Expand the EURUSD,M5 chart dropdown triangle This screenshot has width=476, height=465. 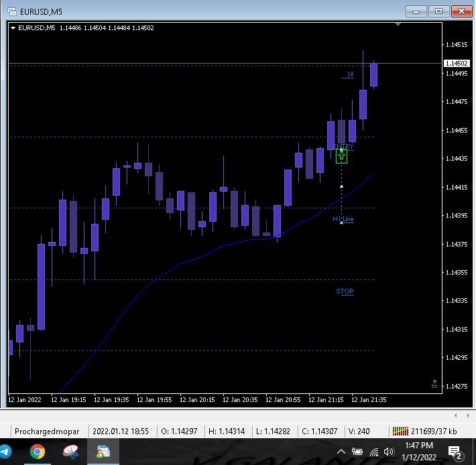click(13, 28)
